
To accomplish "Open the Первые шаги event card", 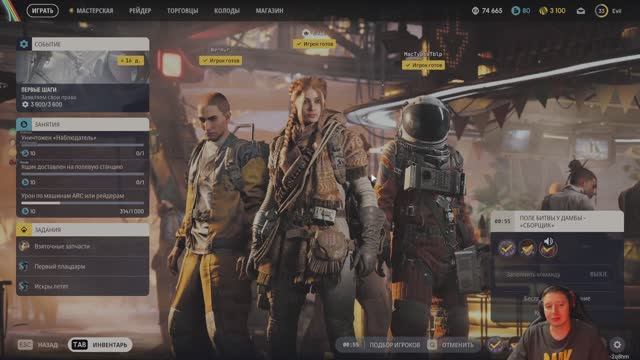I will point(82,81).
